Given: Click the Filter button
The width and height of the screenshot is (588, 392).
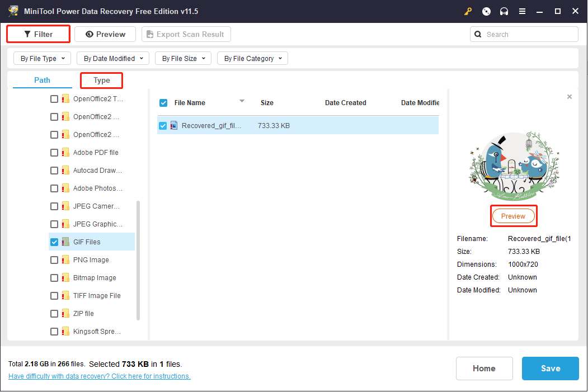Looking at the screenshot, I should click(x=38, y=34).
